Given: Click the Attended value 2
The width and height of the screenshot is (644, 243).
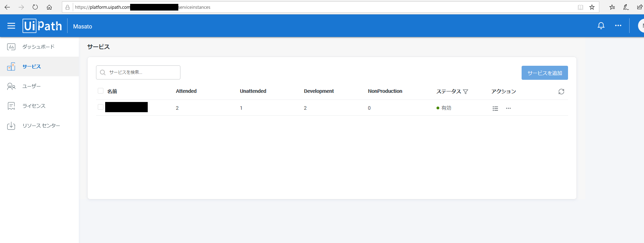Looking at the screenshot, I should [177, 108].
